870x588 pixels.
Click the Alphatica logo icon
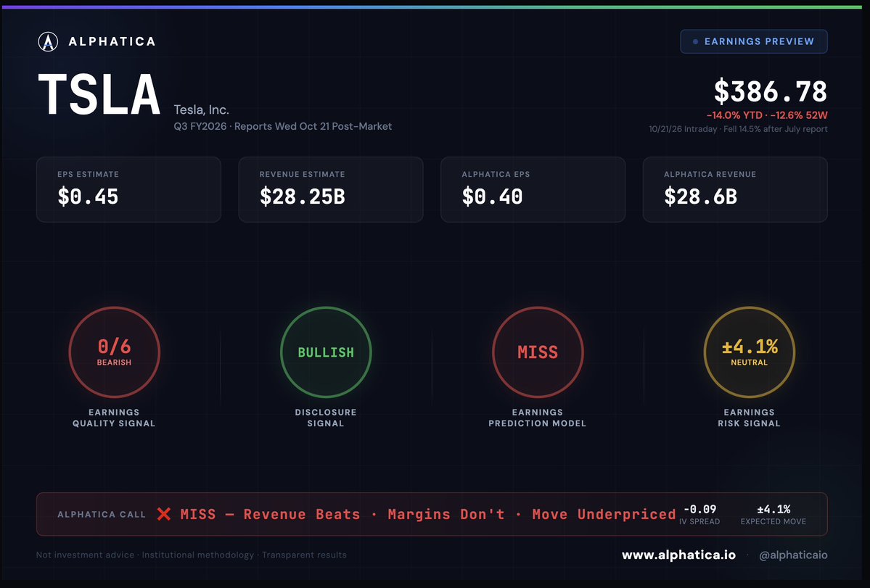coord(48,41)
